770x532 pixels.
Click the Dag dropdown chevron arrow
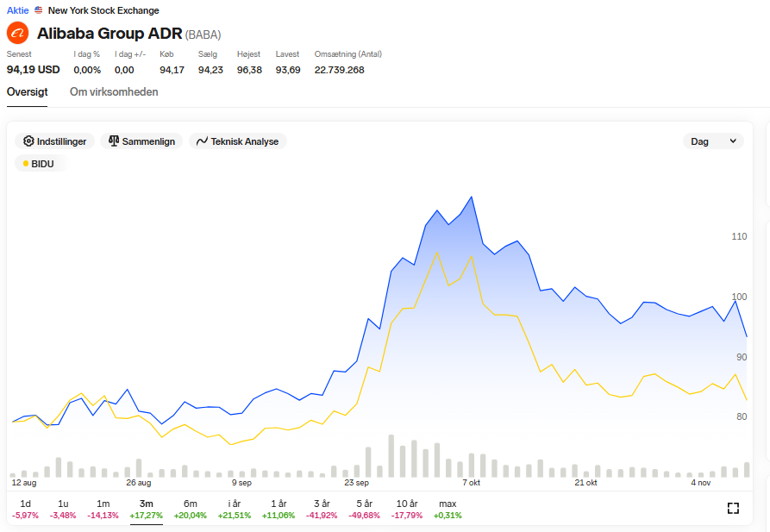[x=733, y=141]
